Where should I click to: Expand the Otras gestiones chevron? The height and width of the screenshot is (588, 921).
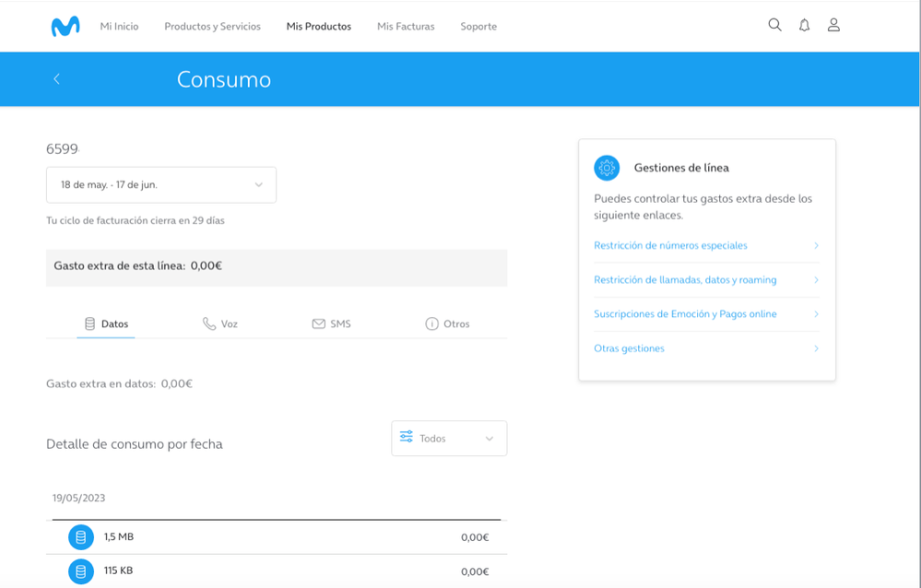tap(816, 348)
